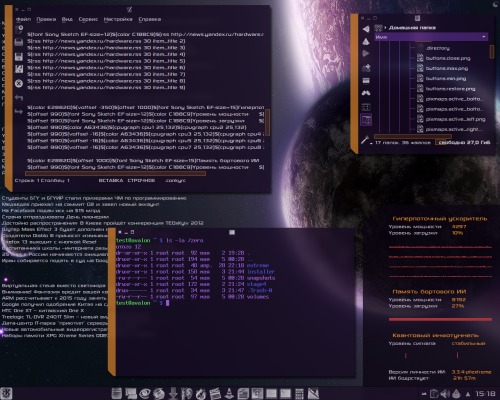Go up one folder in file manager

pyautogui.click(x=366, y=42)
